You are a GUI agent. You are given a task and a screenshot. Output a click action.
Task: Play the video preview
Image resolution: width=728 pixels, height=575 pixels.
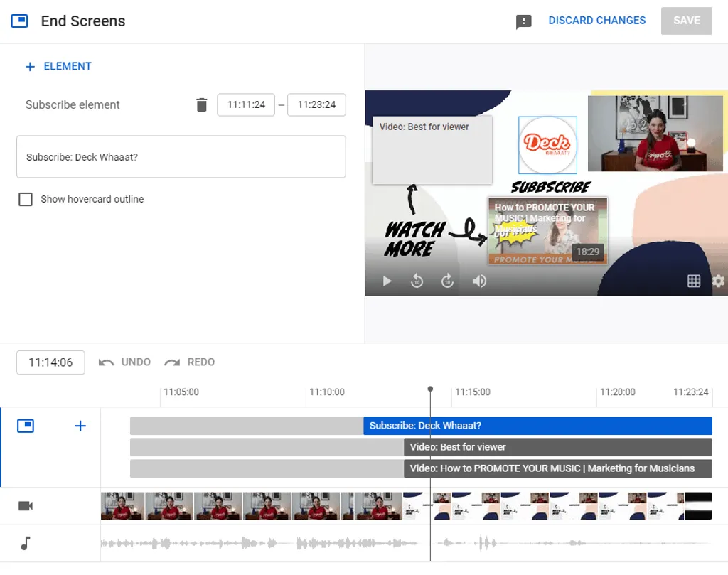click(x=386, y=281)
